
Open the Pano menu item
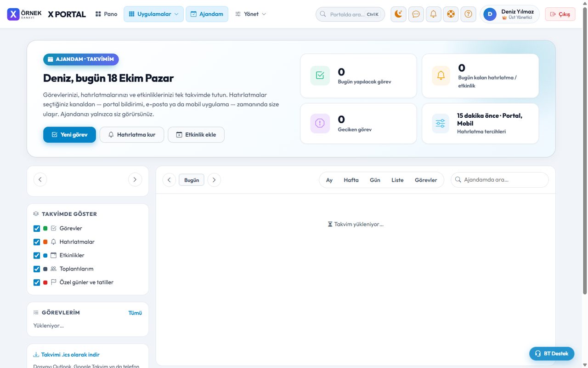pos(106,14)
